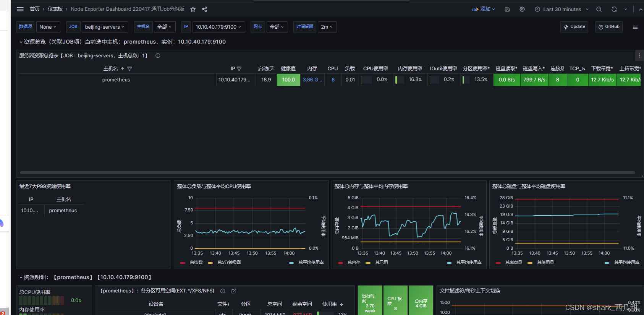Open the 时间间隔 2m dropdown
644x315 pixels.
327,27
